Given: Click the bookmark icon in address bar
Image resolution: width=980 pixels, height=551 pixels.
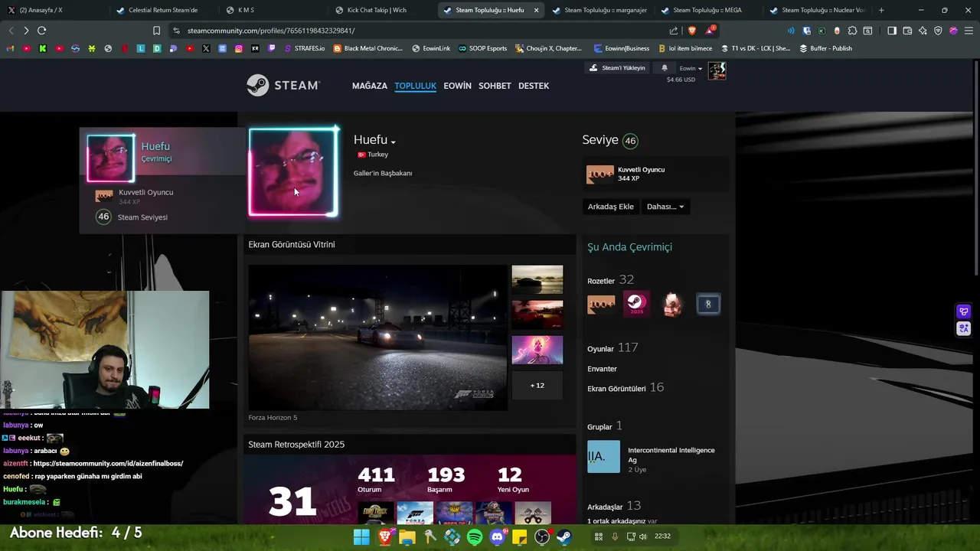Looking at the screenshot, I should 156,31.
